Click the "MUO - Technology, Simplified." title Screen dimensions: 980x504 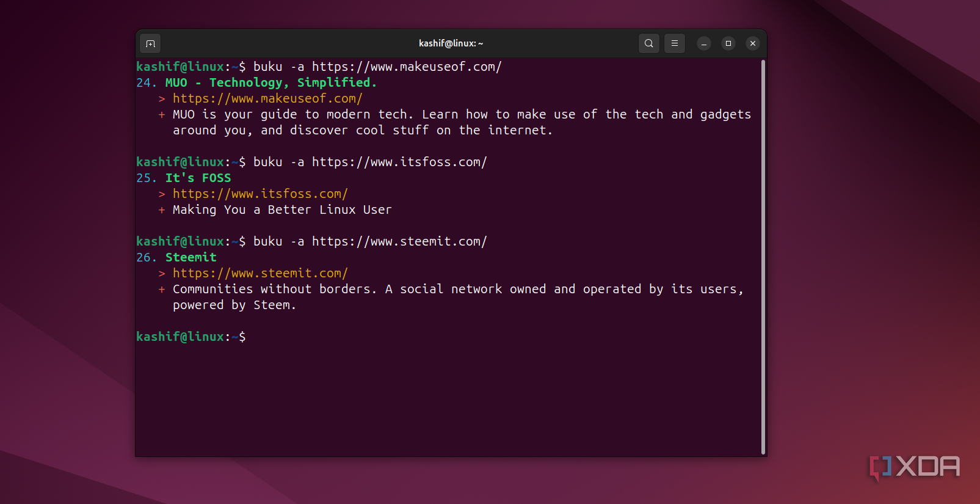pos(271,82)
